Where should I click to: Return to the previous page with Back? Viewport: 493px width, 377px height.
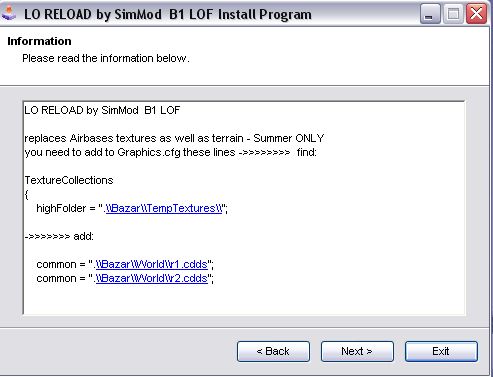273,351
